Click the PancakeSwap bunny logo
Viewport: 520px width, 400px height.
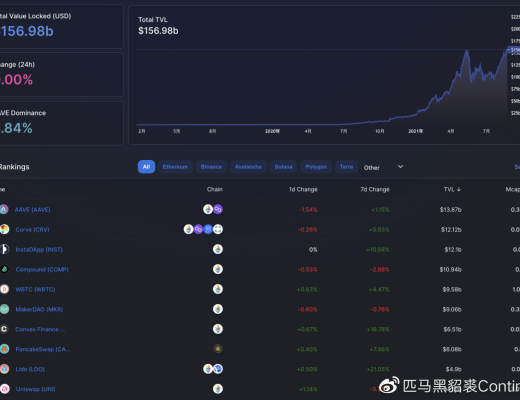point(4,349)
